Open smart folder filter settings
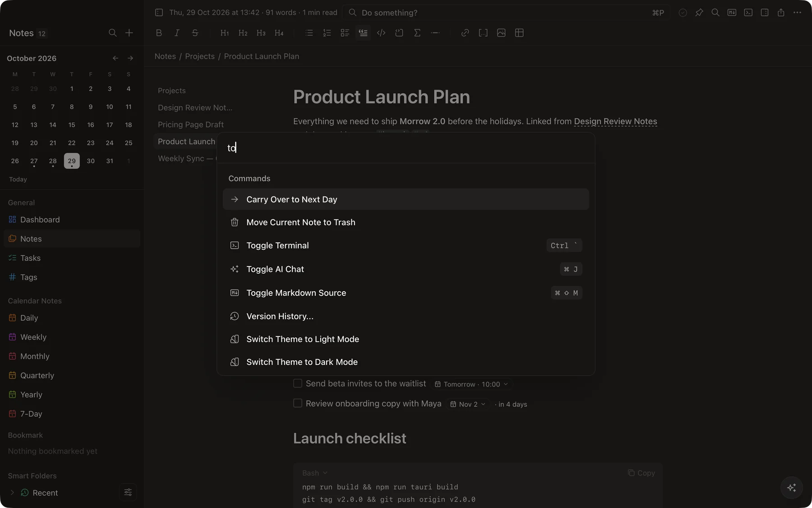Screen dimensions: 812x508 128,492
